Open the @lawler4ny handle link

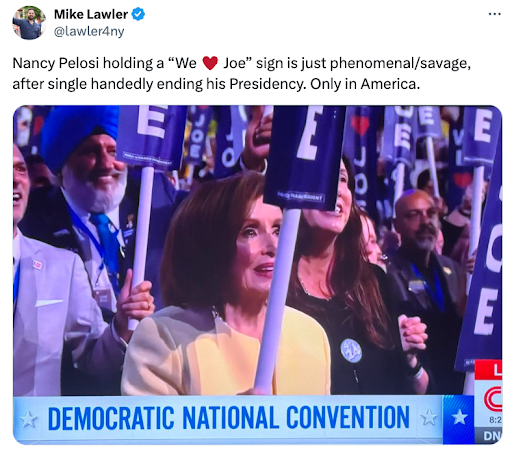(89, 31)
